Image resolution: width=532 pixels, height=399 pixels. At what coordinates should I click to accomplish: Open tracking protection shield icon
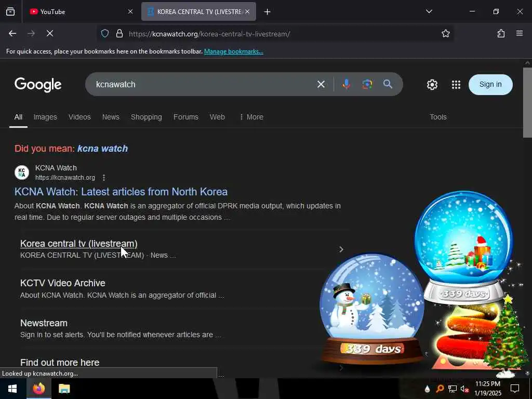(105, 34)
